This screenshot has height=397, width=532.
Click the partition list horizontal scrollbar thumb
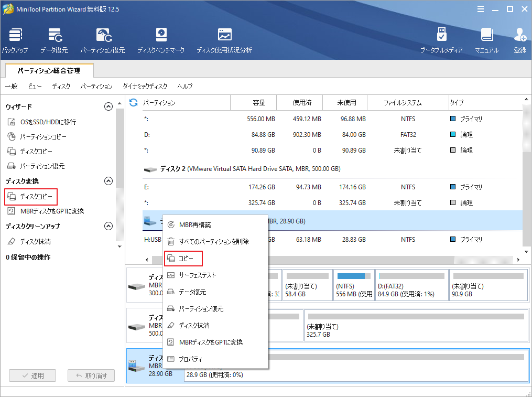point(303,260)
